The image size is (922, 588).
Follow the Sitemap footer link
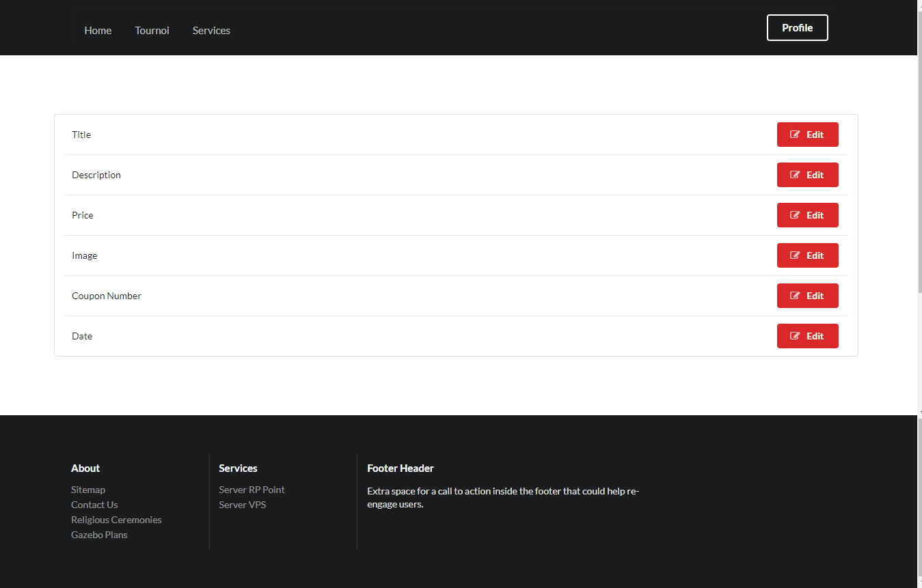(x=88, y=490)
